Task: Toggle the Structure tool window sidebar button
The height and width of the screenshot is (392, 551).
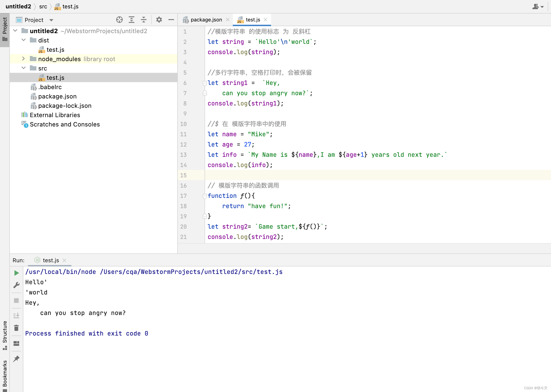Action: (x=5, y=335)
